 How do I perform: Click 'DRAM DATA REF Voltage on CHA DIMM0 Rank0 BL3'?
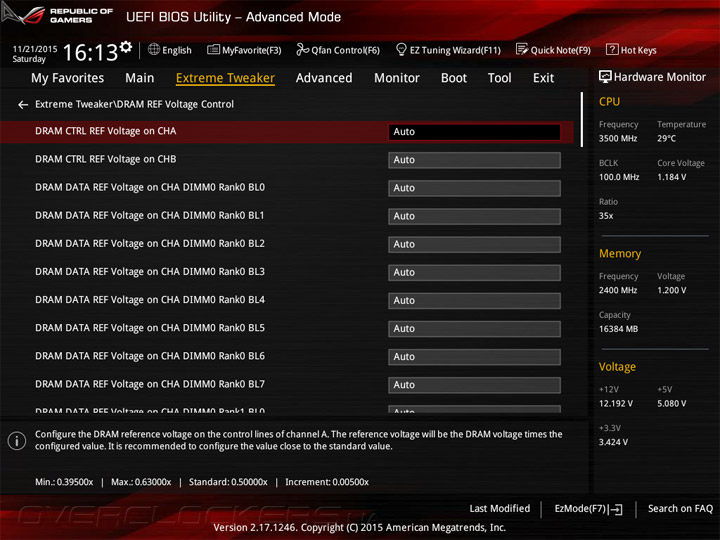150,272
